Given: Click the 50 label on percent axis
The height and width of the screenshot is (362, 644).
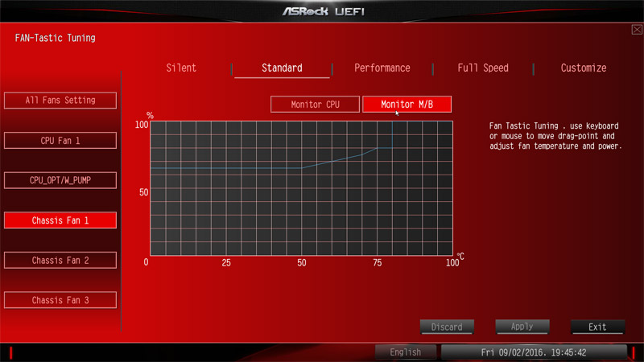Looking at the screenshot, I should 143,192.
